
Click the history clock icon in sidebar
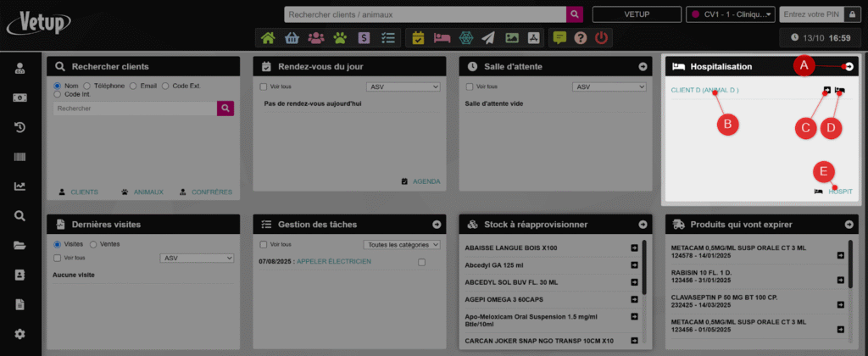[19, 127]
